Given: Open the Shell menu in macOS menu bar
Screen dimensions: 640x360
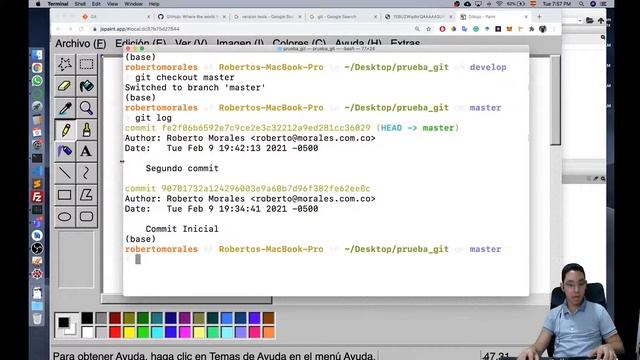Looking at the screenshot, I should [80, 4].
